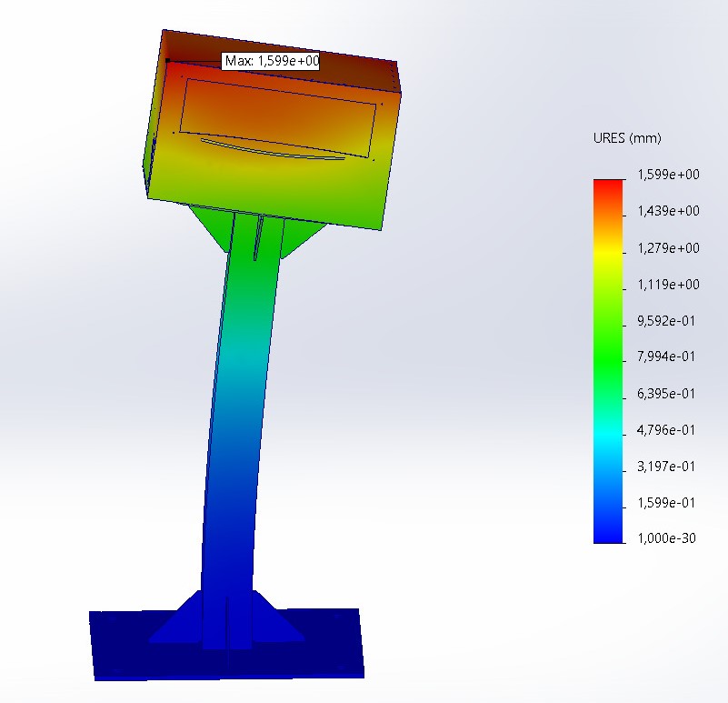
Task: Select the curved slot on the box front
Action: [x=271, y=149]
